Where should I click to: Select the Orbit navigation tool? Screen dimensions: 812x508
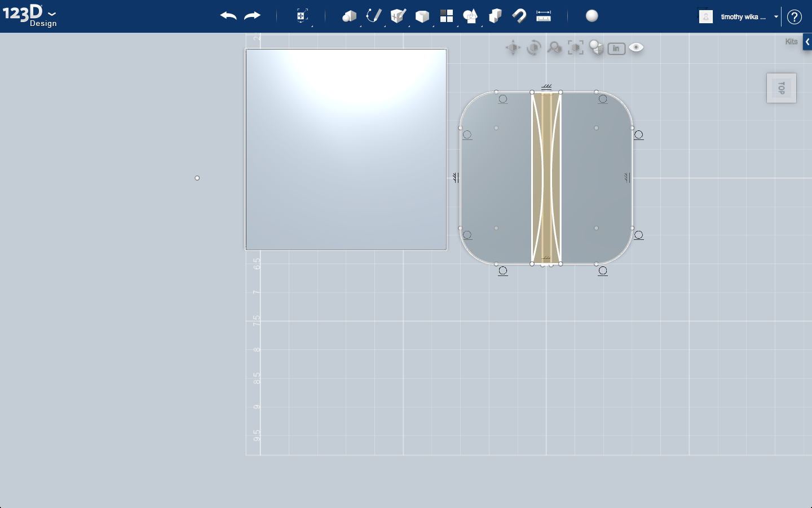[533, 48]
